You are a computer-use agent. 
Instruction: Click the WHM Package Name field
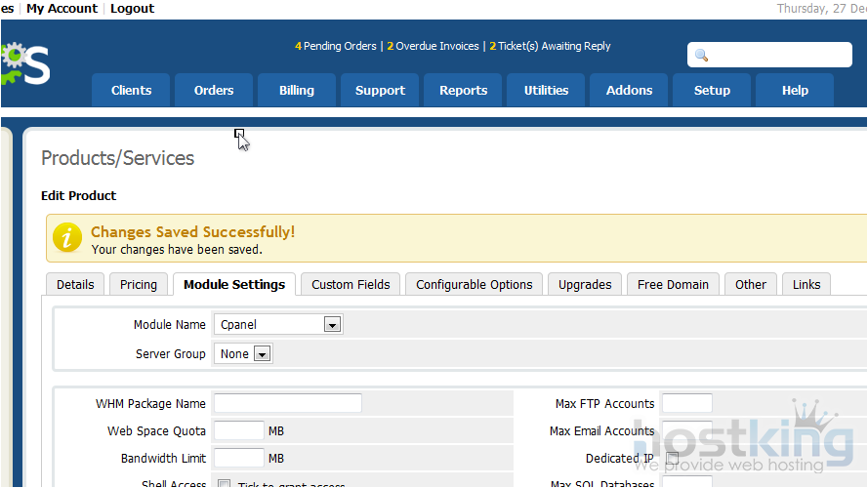[x=288, y=403]
